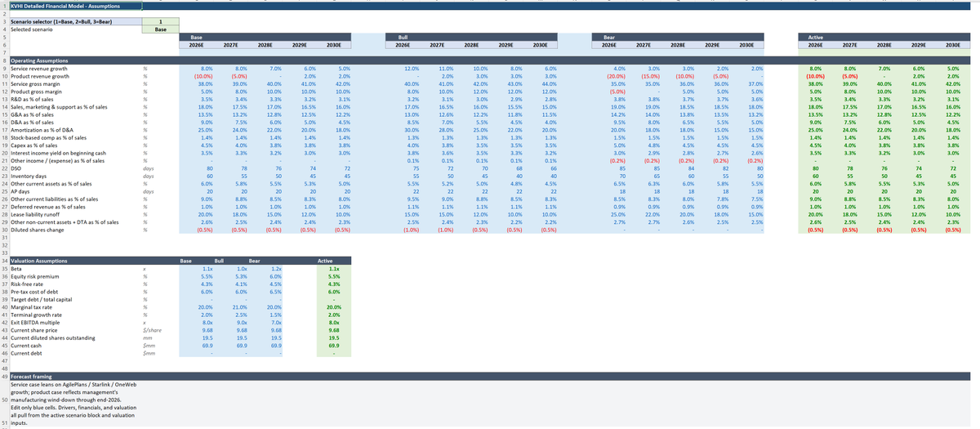980x429 pixels.
Task: Select the 'AP days' row label
Action: click(20, 190)
